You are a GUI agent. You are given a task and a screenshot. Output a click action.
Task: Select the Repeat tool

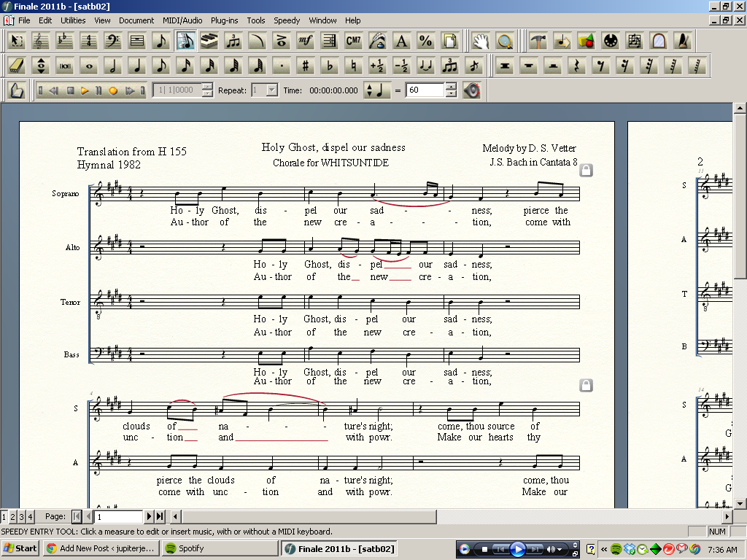(330, 41)
